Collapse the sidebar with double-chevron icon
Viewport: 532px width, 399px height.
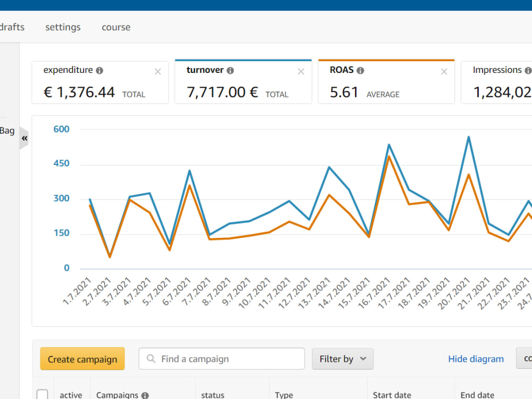(24, 138)
